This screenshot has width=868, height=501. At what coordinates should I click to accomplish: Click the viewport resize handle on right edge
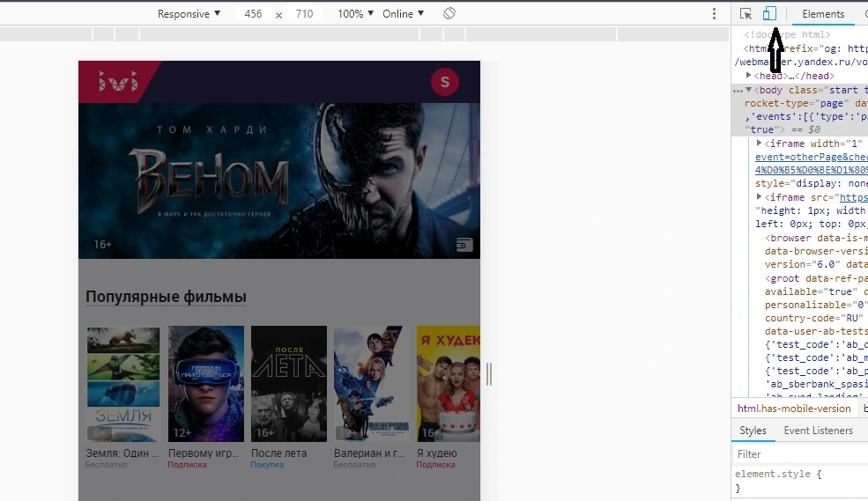(x=488, y=374)
